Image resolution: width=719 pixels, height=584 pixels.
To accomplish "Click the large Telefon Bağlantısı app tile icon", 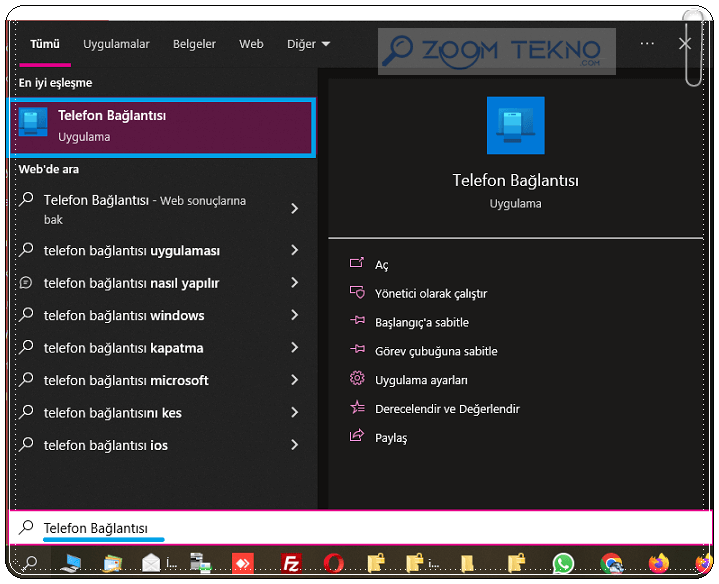I will 515,125.
